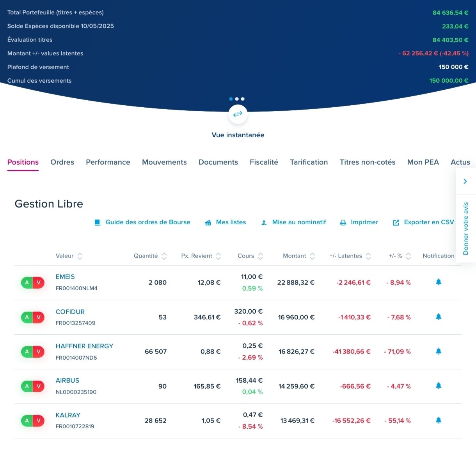Click the Vue instantanée label

click(x=238, y=135)
